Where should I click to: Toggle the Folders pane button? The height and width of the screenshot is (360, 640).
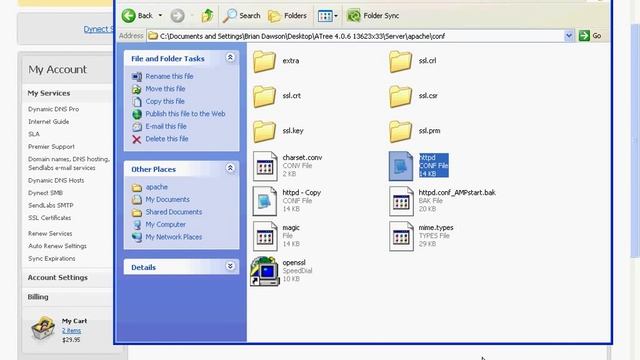(x=287, y=16)
